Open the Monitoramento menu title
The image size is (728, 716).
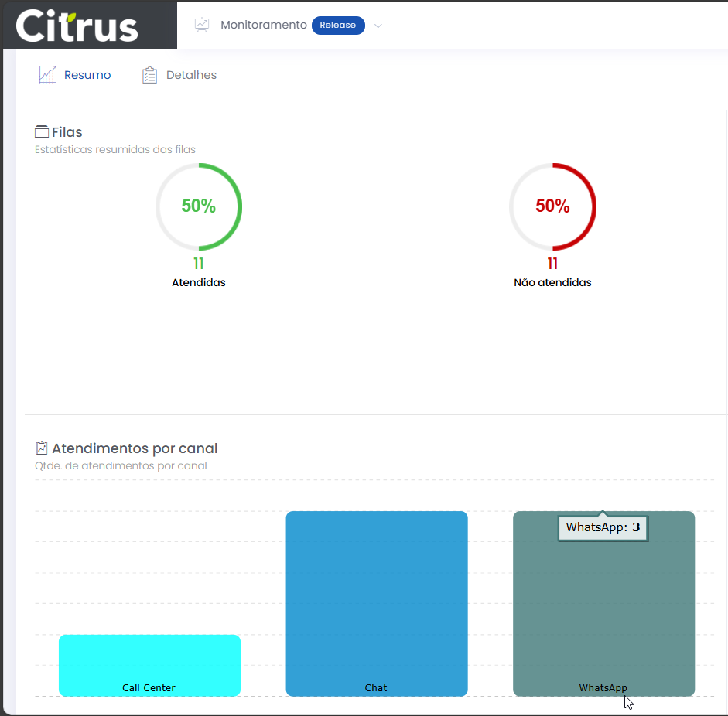263,25
